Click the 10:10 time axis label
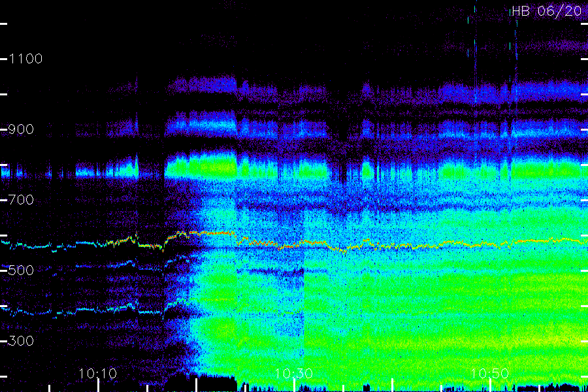Viewport: 588px width, 392px height. [x=98, y=373]
